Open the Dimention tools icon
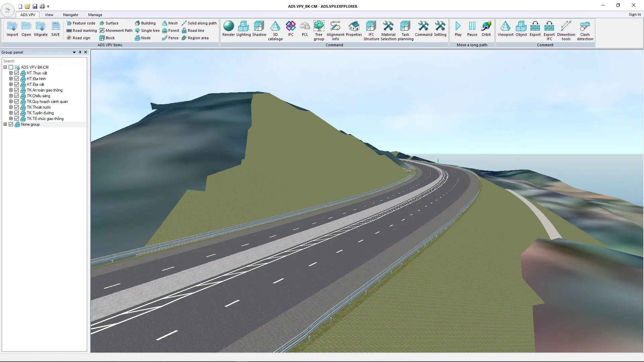The image size is (644, 362). click(x=566, y=26)
